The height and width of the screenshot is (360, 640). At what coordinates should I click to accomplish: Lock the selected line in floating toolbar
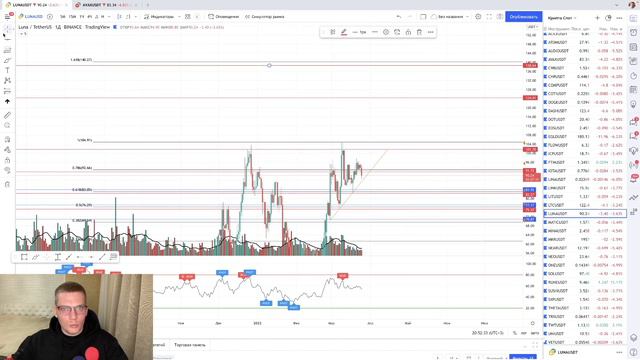pos(408,32)
